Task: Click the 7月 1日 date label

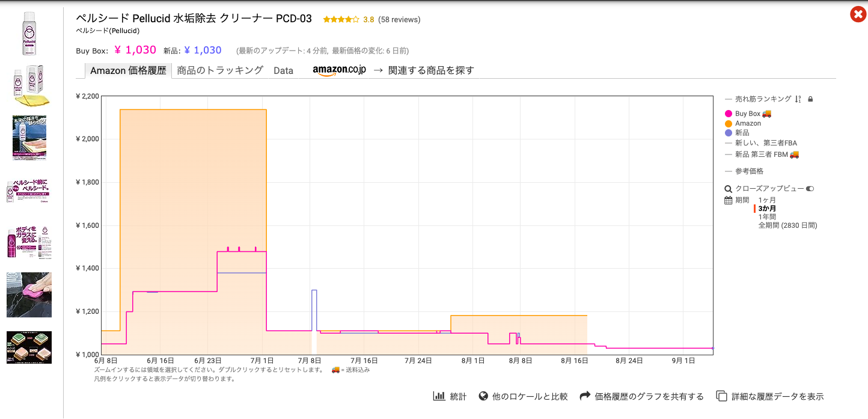Action: coord(261,361)
